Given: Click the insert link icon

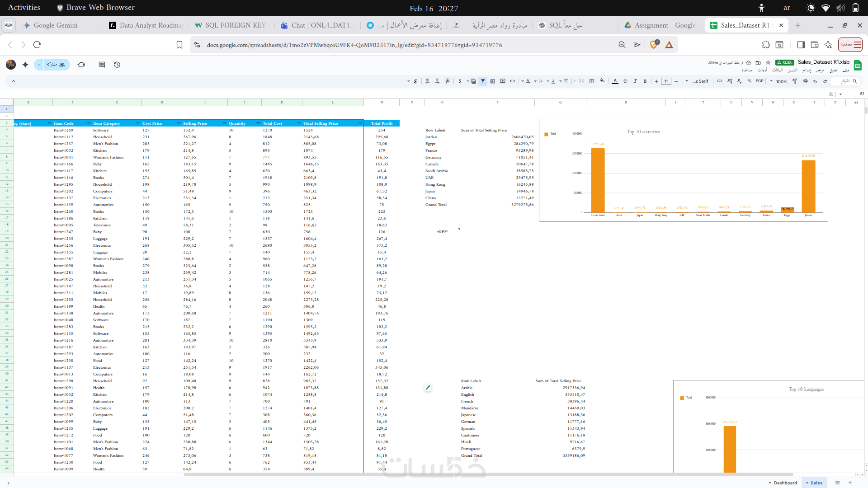Looking at the screenshot, I should pyautogui.click(x=513, y=81).
